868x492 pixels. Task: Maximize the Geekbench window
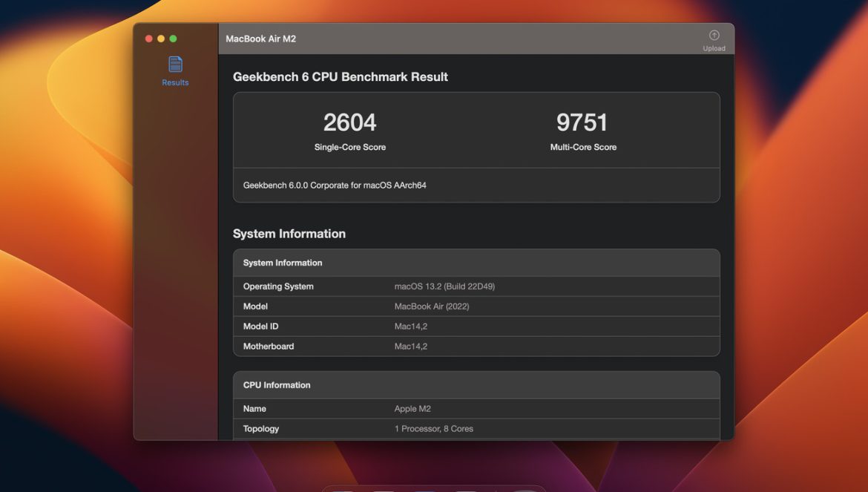[x=174, y=39]
